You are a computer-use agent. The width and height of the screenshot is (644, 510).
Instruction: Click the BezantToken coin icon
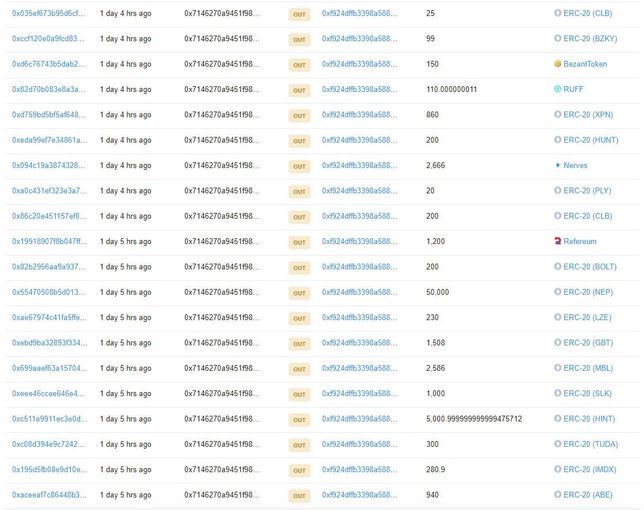click(x=557, y=64)
